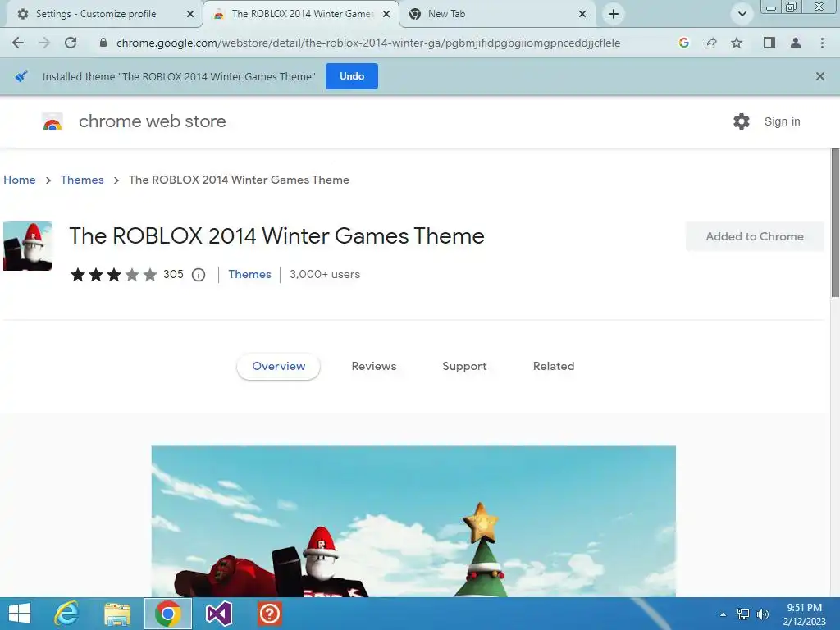Click the theme paintbrush icon in infobar

(x=21, y=76)
